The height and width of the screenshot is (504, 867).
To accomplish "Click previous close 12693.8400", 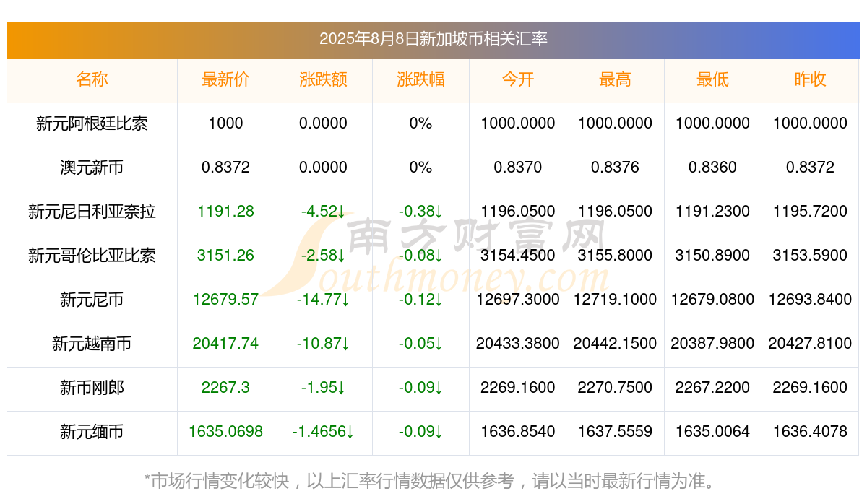I will pos(810,300).
